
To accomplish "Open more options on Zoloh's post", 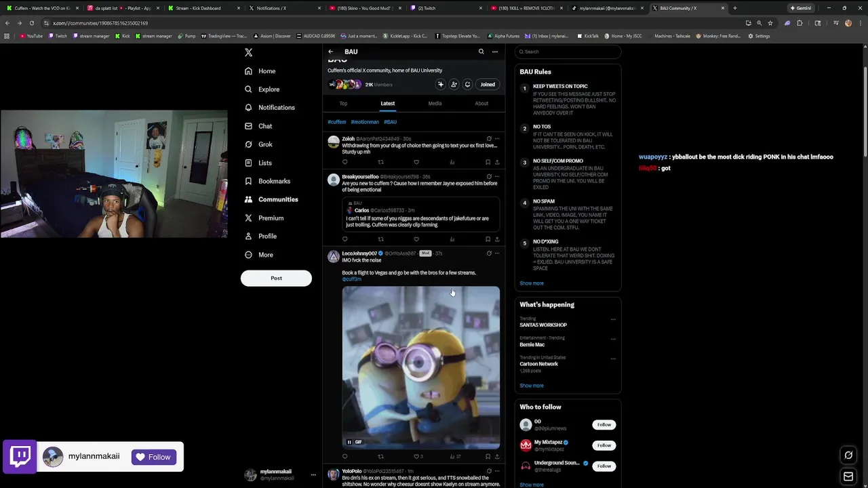I will [497, 139].
